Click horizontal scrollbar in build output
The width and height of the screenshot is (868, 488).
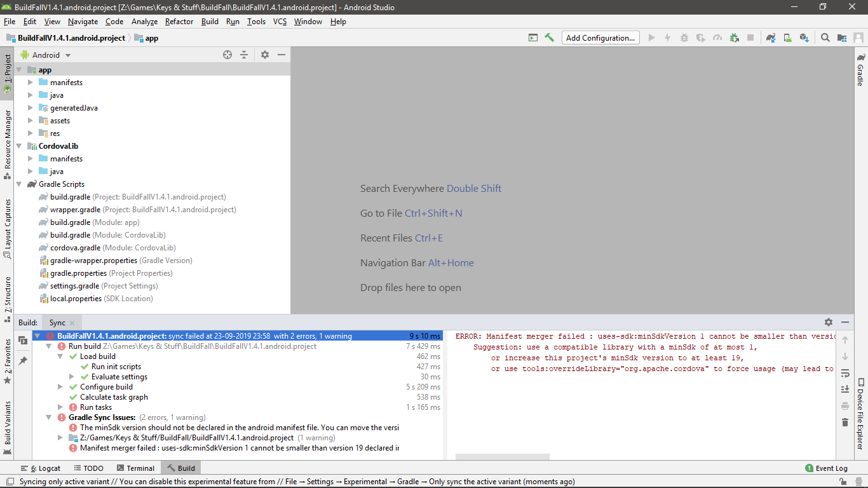click(502, 456)
